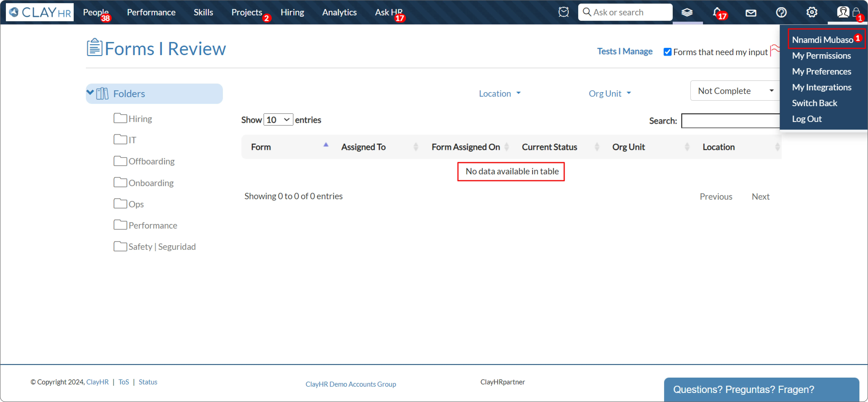Click the user profile avatar icon
Screen dimensions: 868x402
(x=843, y=12)
